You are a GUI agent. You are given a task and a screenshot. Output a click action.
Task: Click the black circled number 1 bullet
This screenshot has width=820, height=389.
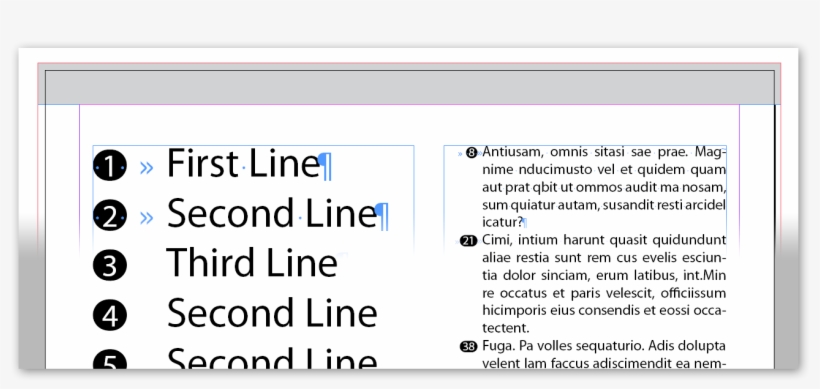(x=110, y=166)
